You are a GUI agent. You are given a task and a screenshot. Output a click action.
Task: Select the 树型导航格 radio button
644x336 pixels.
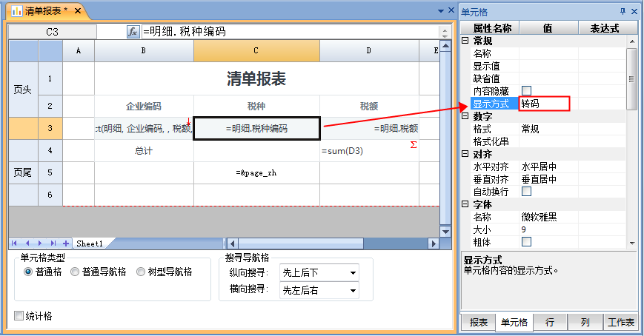pyautogui.click(x=142, y=272)
